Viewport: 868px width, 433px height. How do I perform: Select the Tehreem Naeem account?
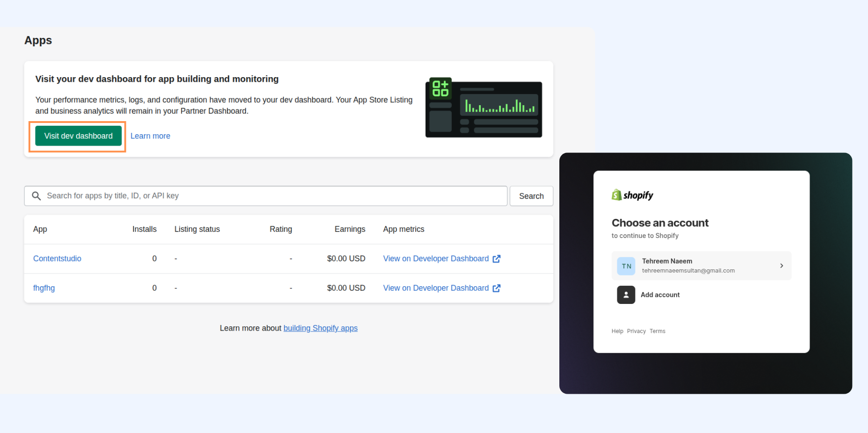point(702,266)
